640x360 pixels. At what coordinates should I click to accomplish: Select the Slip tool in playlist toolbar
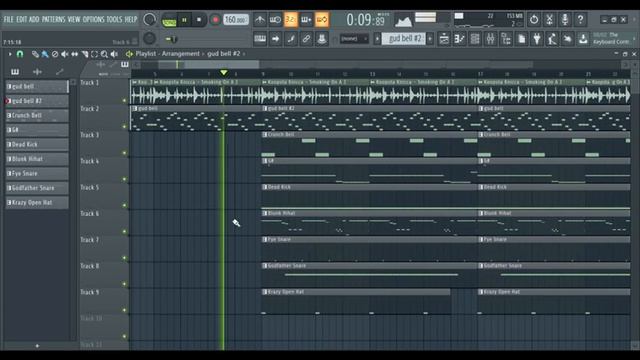75,54
